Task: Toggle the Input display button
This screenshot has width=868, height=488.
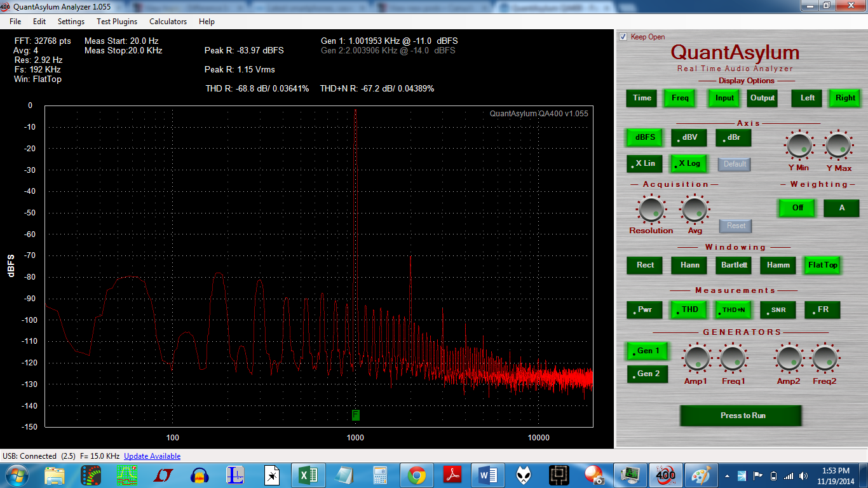Action: [724, 98]
